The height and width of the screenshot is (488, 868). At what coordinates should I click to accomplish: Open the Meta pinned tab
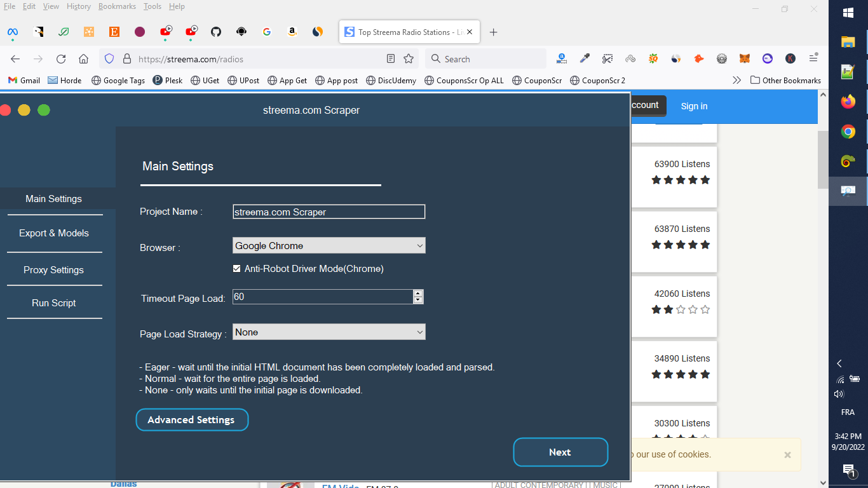point(13,32)
